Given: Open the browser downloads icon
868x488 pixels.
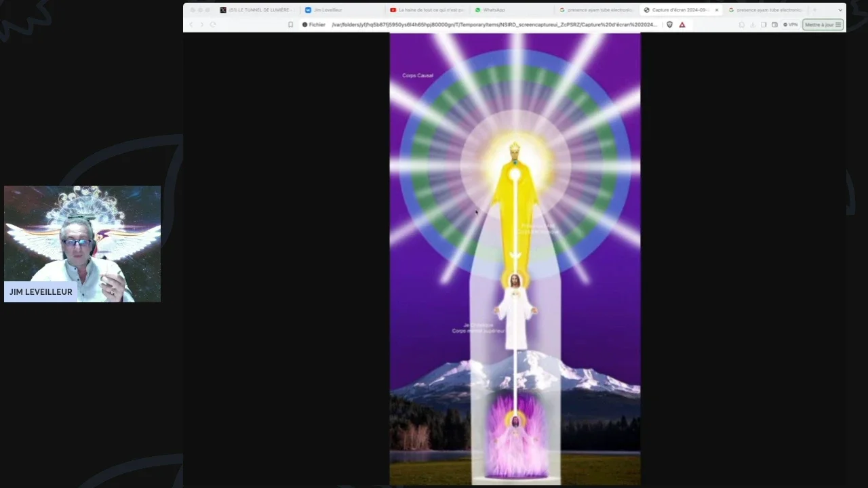Looking at the screenshot, I should [x=752, y=24].
